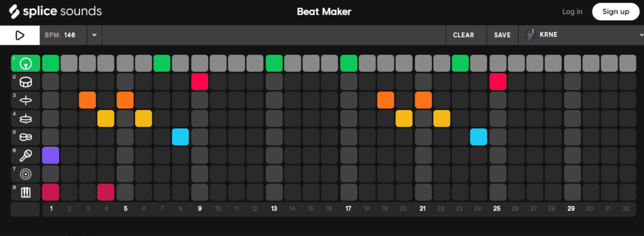
Task: Click the Beat Maker title
Action: point(324,11)
